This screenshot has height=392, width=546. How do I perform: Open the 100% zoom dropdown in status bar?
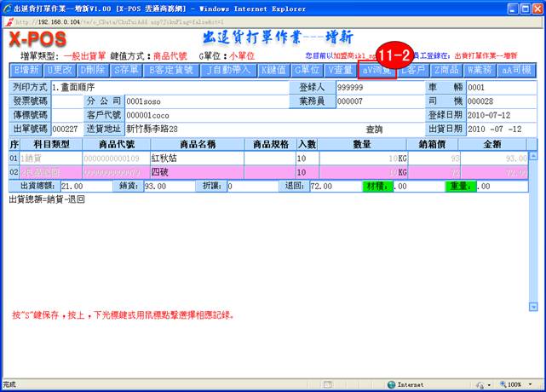tap(516, 384)
